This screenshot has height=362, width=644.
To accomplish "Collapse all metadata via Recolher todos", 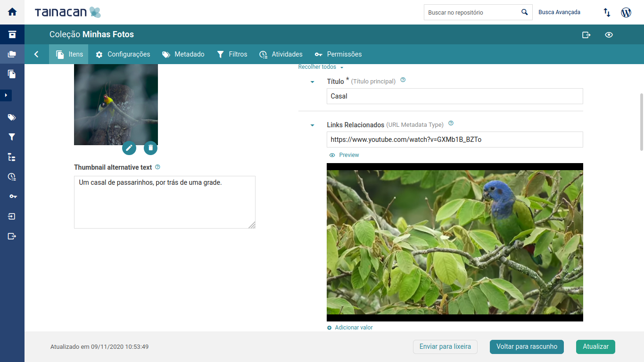I will [321, 67].
